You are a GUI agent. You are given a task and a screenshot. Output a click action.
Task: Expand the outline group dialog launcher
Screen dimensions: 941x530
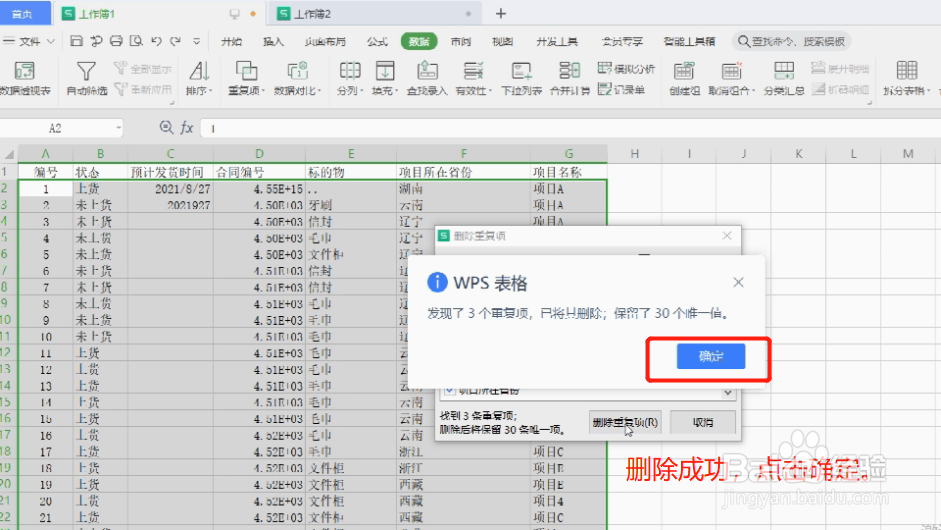tap(869, 103)
